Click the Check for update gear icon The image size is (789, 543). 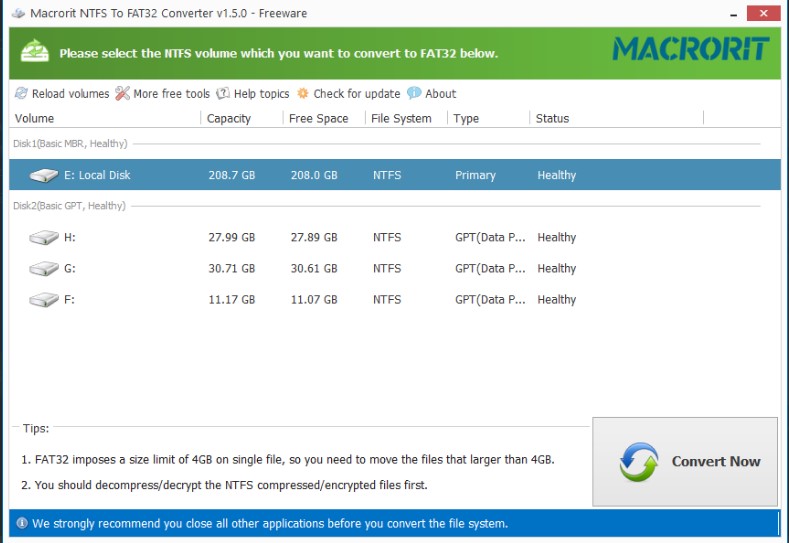(303, 93)
